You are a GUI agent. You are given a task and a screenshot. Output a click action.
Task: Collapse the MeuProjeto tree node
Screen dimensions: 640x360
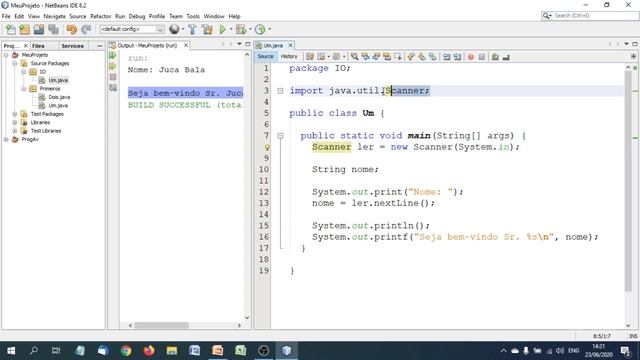pos(6,55)
